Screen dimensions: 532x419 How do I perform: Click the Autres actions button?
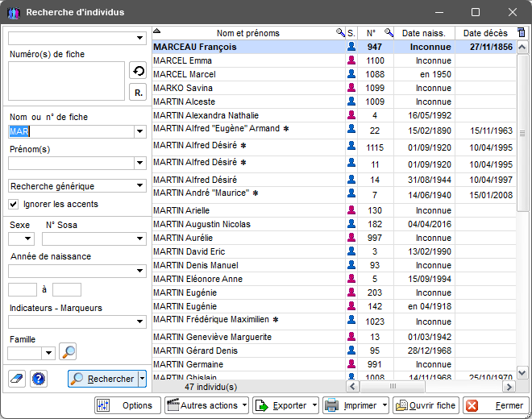206,405
